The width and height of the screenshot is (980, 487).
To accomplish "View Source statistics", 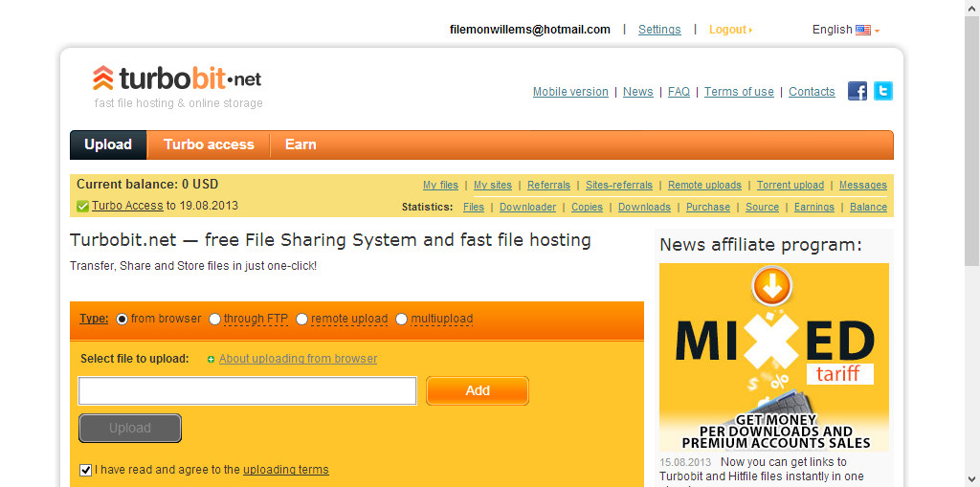I will [x=762, y=207].
